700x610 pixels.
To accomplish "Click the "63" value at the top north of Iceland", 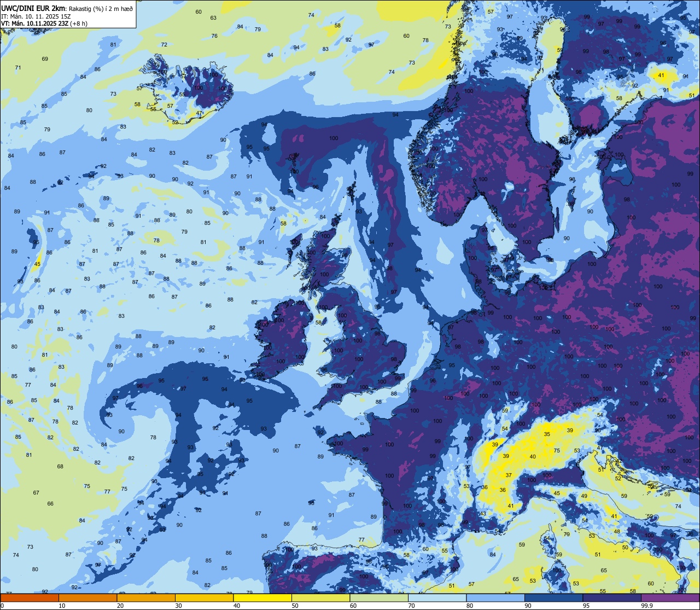I will click(213, 18).
